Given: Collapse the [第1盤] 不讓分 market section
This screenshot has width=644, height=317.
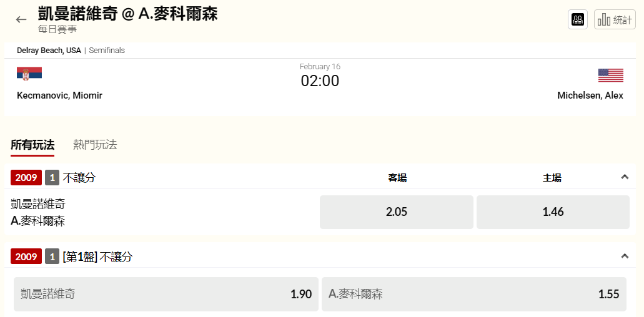Looking at the screenshot, I should click(625, 256).
